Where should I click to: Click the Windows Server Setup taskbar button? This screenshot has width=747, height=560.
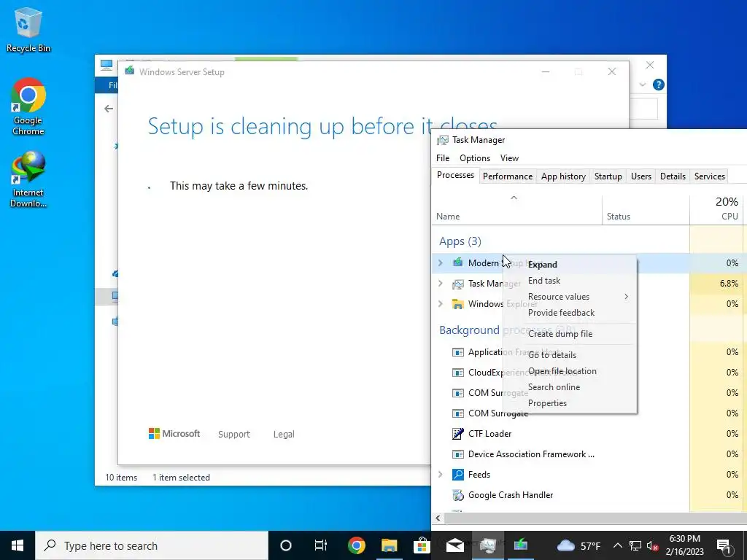coord(521,545)
